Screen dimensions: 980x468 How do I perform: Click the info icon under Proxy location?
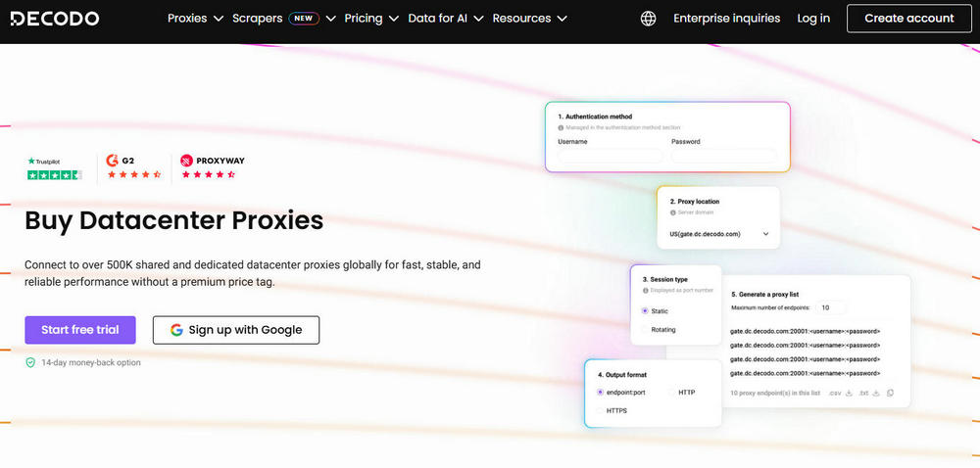coord(673,212)
